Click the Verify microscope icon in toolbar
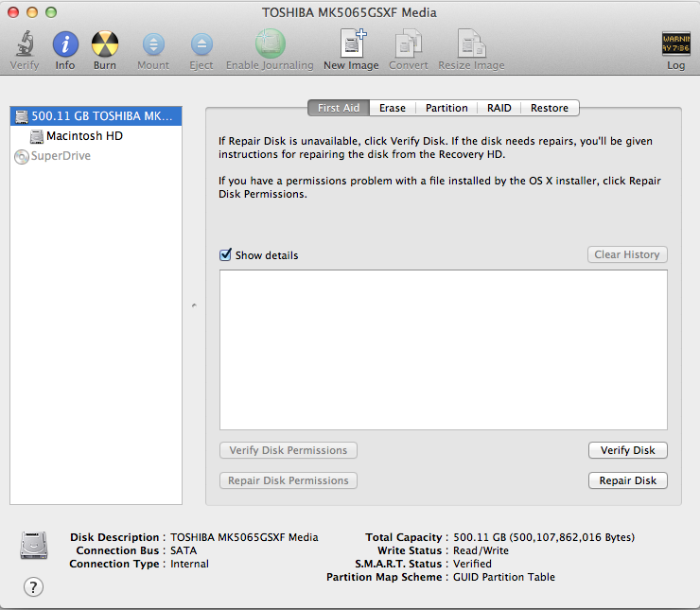Viewport: 700px width, 610px height. 25,44
